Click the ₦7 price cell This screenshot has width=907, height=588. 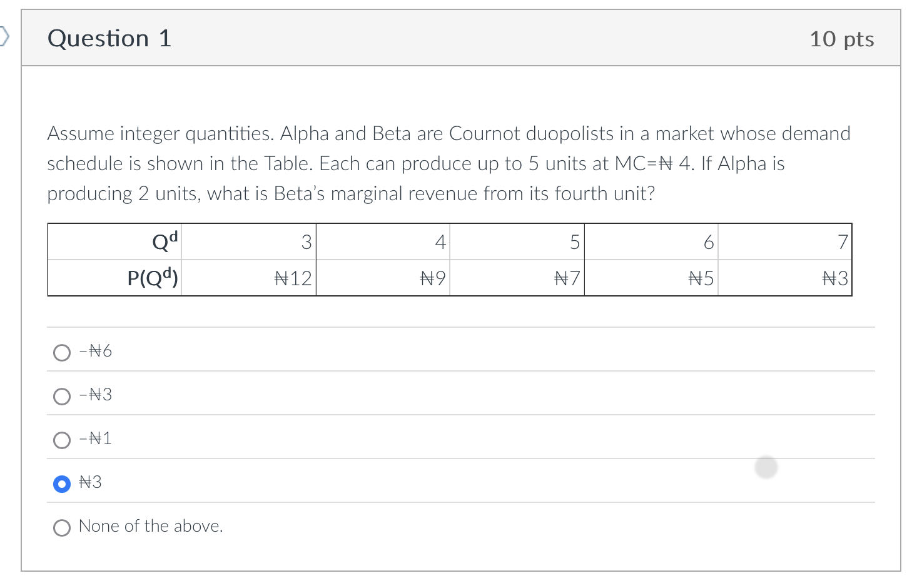(566, 278)
